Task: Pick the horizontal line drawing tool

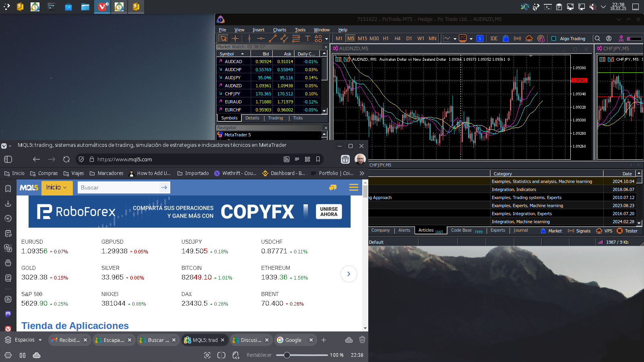Action: (x=261, y=39)
